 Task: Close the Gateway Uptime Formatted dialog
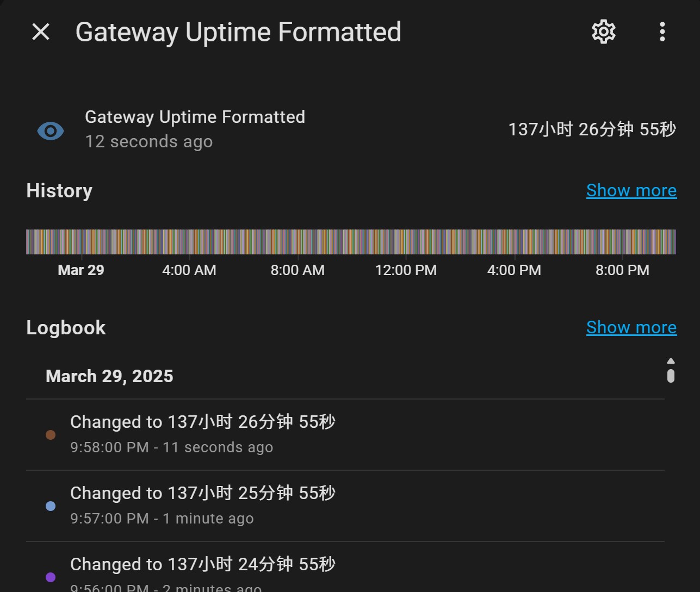(41, 32)
